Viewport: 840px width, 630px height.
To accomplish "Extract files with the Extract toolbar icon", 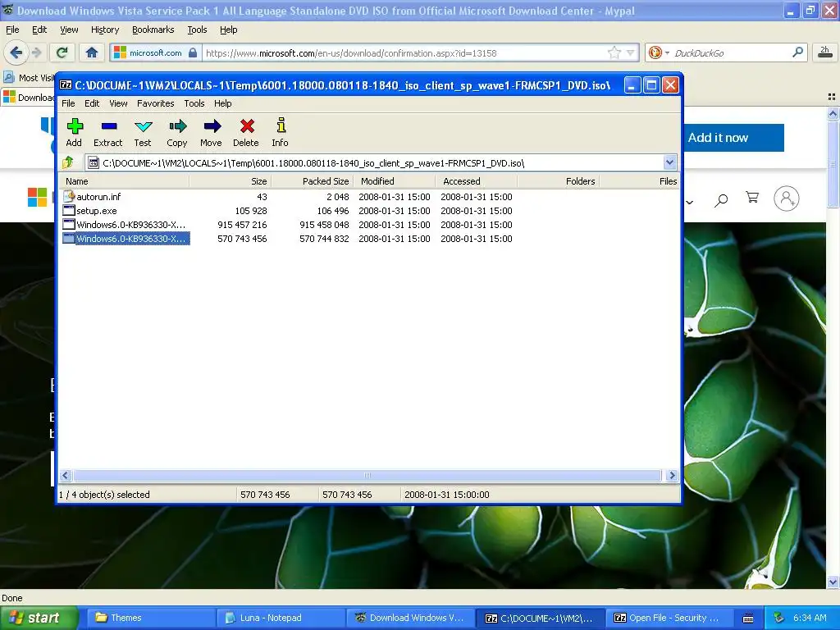I will point(108,132).
